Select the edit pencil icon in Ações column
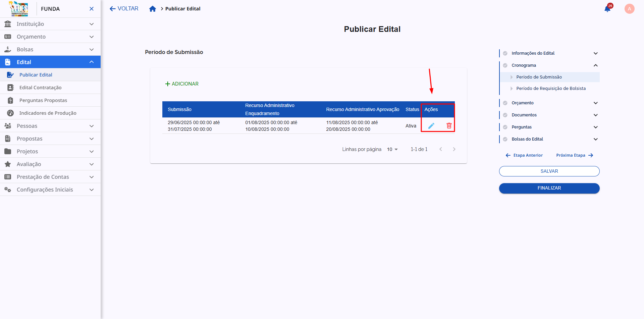 pos(431,125)
